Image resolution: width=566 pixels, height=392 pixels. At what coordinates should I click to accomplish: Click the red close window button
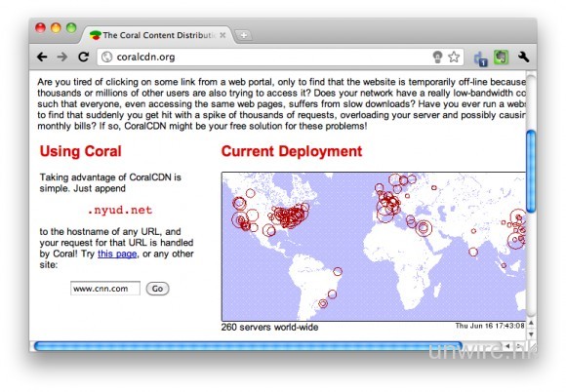pyautogui.click(x=40, y=28)
